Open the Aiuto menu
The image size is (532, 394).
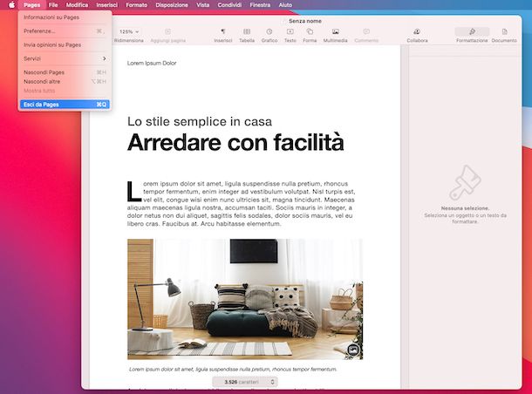[285, 4]
